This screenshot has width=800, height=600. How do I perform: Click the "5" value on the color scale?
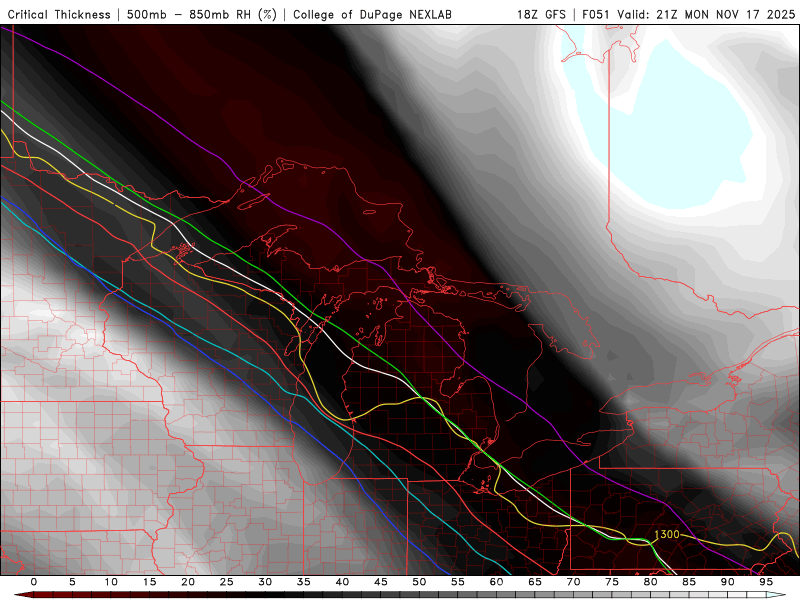coord(72,582)
